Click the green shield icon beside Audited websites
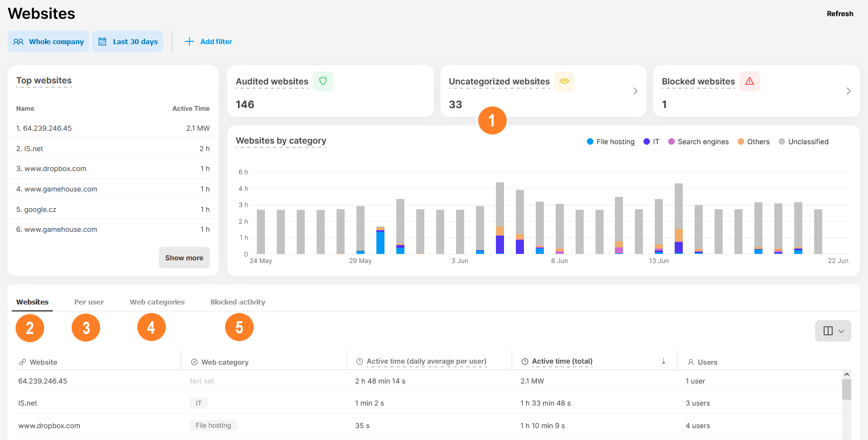Viewport: 868px width, 440px height. point(323,81)
